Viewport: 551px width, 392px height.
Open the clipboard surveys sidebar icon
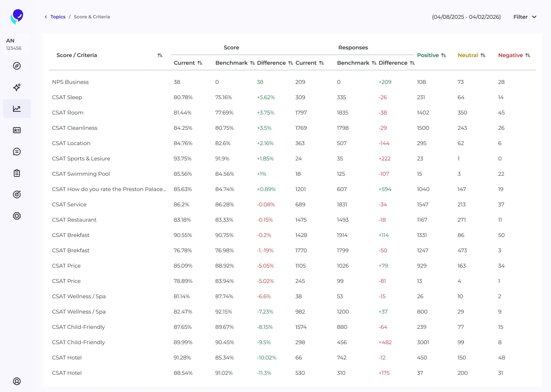click(x=17, y=173)
